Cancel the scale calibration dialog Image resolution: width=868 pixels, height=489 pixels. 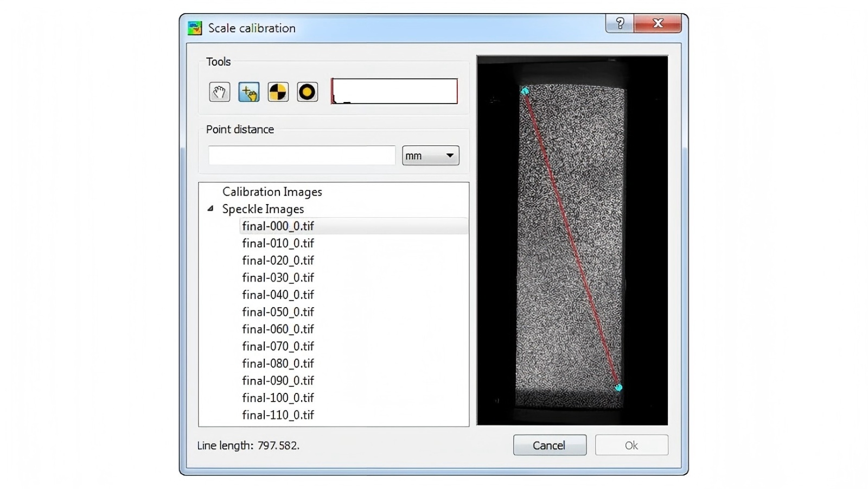point(549,444)
